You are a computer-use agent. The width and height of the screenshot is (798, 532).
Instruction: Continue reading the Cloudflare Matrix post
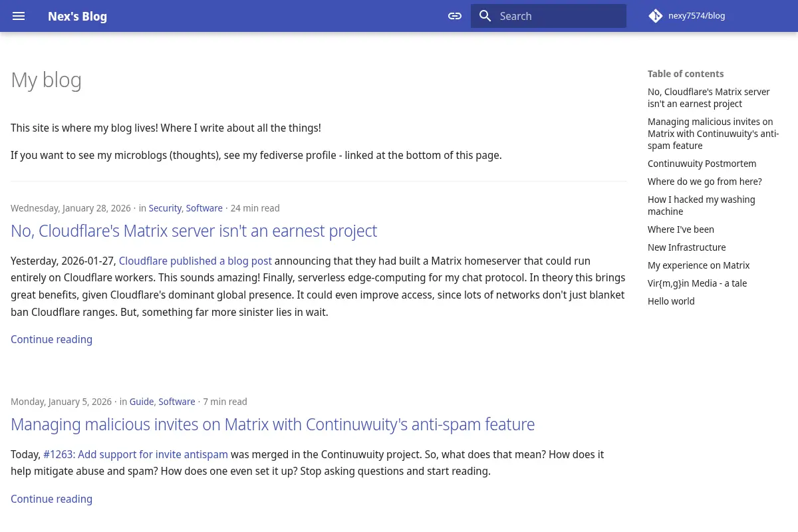[51, 339]
